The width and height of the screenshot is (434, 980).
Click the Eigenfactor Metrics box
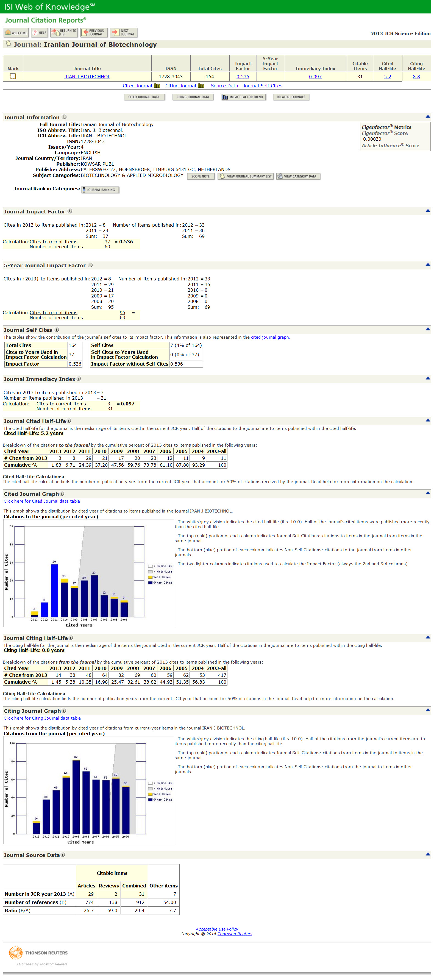(395, 137)
